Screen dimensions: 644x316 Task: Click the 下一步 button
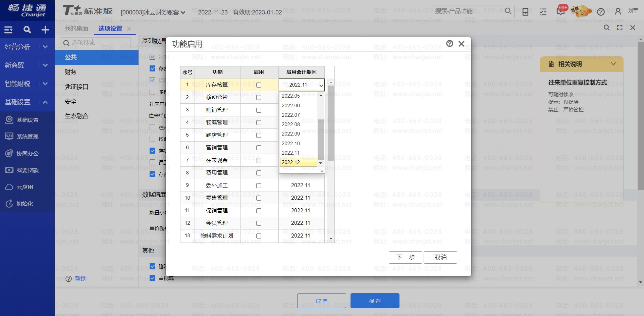[405, 257]
